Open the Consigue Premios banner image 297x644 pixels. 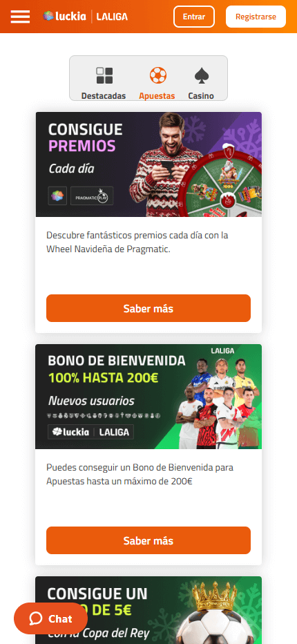(148, 164)
